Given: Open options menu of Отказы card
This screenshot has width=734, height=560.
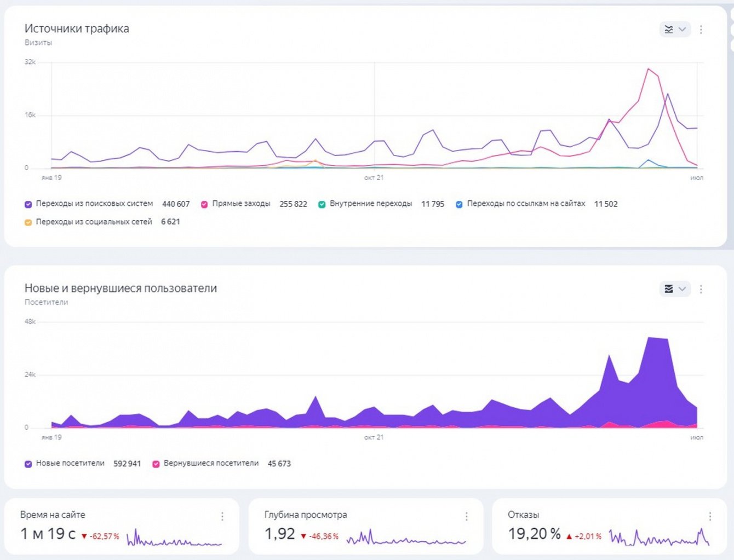Looking at the screenshot, I should point(710,516).
